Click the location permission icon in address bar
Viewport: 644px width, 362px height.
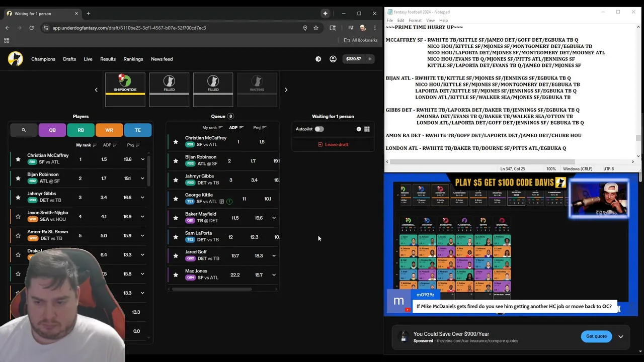tap(305, 28)
